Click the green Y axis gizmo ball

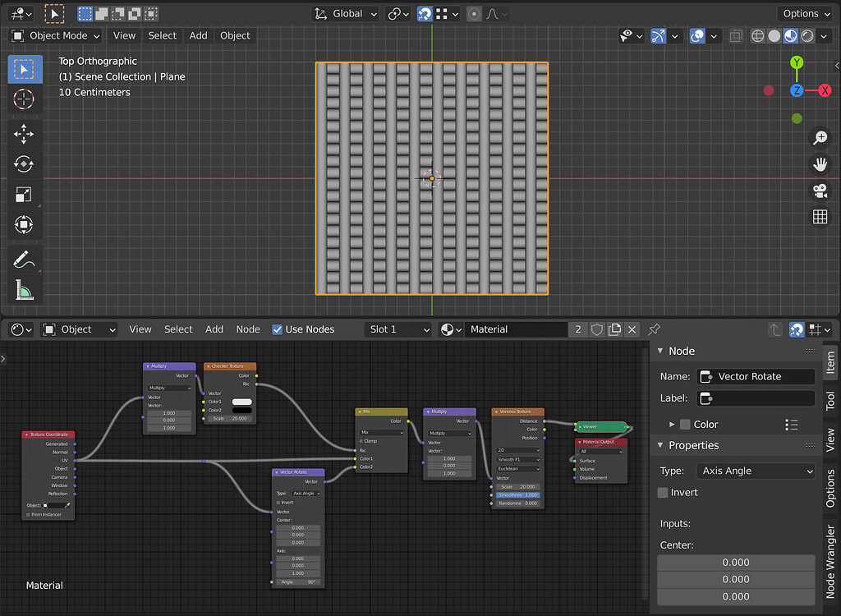(797, 62)
